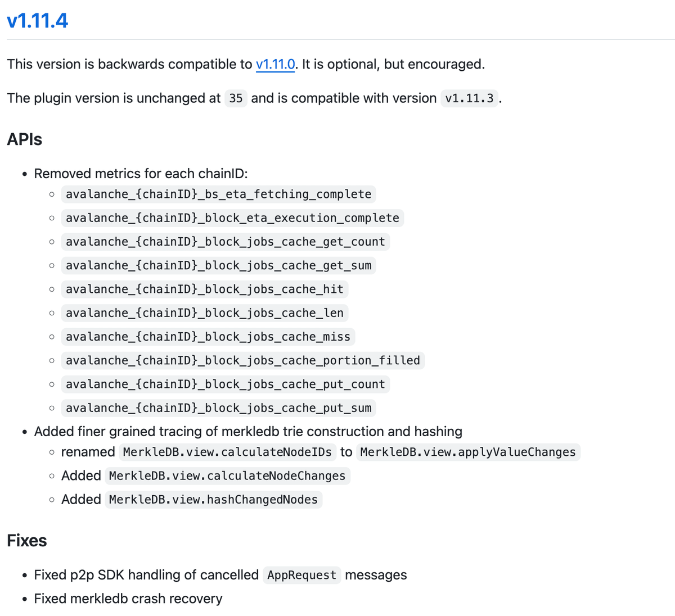Click the AppRequest inline code

pos(301,576)
